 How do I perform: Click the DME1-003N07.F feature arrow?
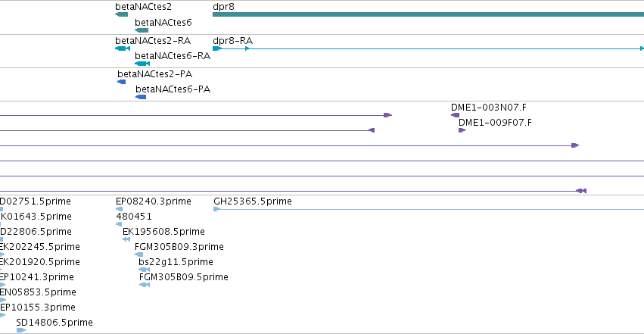455,115
